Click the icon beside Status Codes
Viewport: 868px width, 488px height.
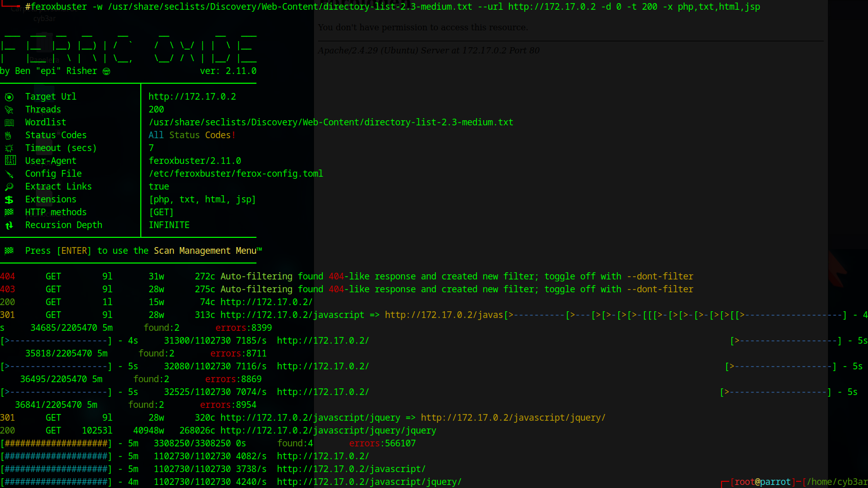(x=8, y=136)
